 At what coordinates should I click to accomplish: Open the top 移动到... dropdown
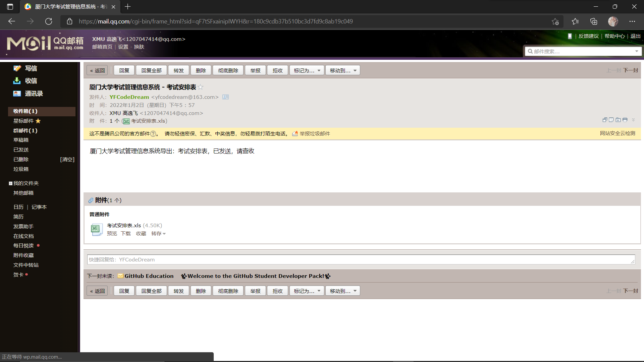click(342, 70)
